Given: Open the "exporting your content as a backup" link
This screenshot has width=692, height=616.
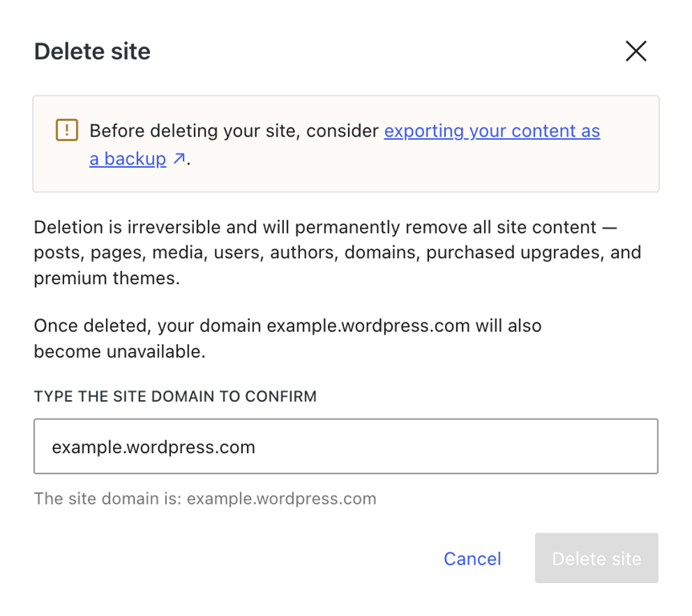Looking at the screenshot, I should (492, 131).
